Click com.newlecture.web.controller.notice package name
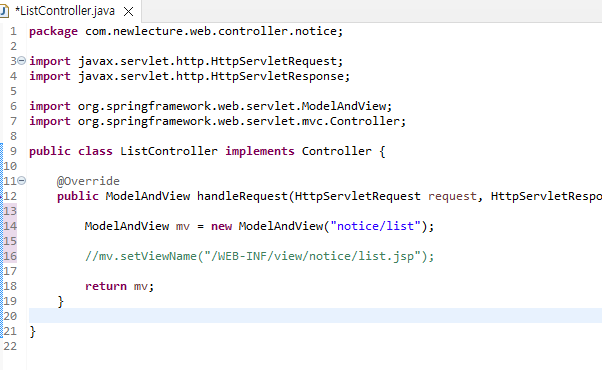 coord(211,31)
